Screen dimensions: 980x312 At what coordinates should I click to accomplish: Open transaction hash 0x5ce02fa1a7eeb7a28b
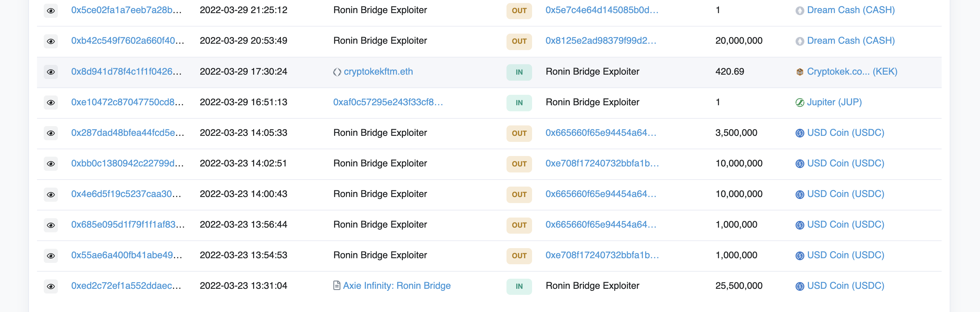point(126,10)
